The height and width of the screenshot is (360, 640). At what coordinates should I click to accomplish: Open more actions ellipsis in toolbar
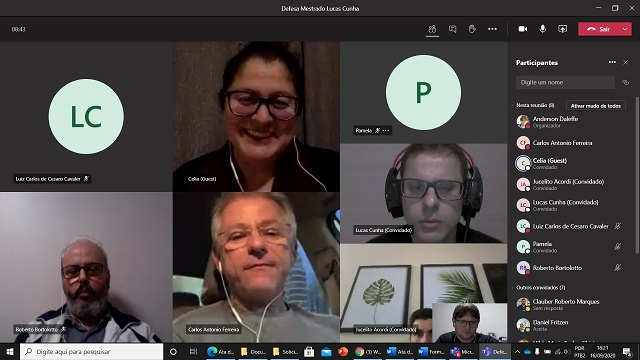click(x=493, y=29)
